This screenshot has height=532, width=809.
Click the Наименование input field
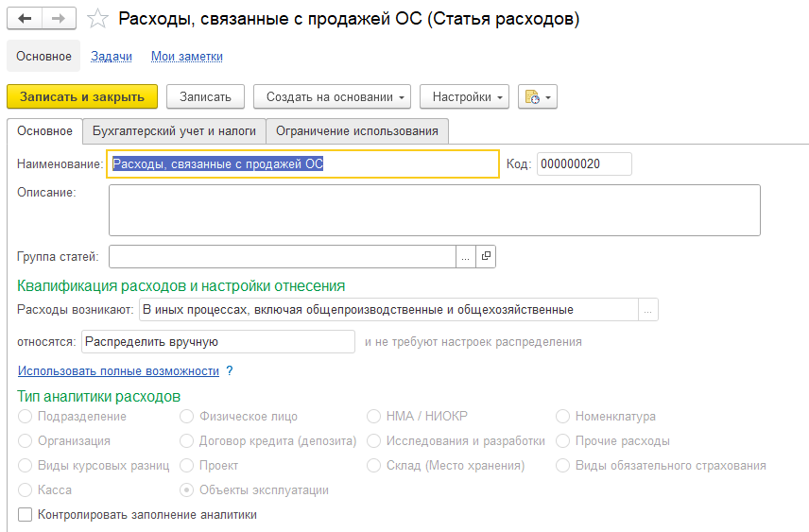coord(302,164)
